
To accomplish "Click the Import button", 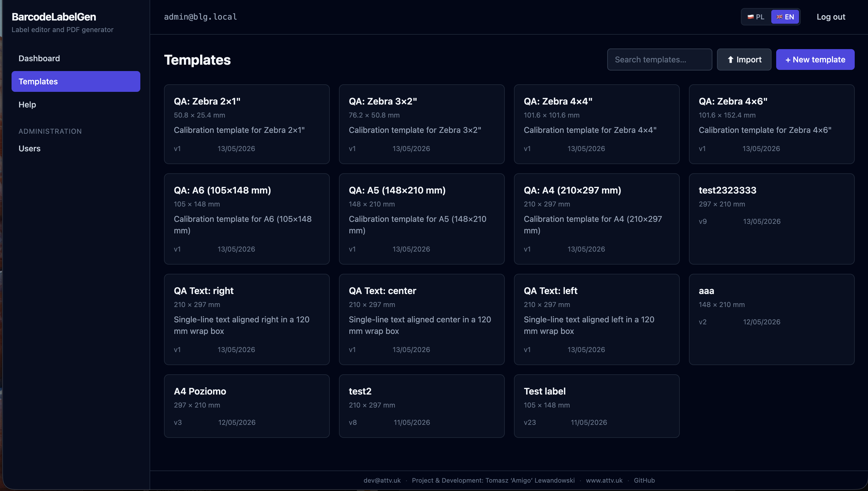I will [744, 59].
